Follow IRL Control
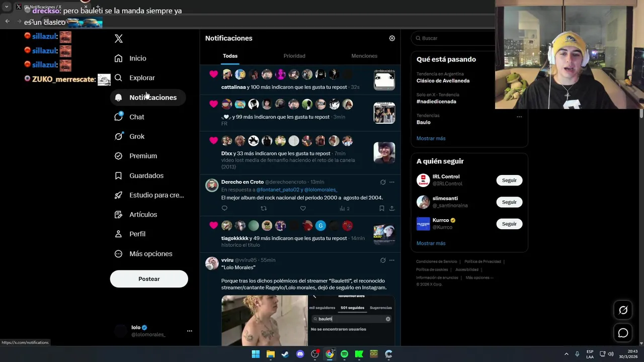The width and height of the screenshot is (644, 362). coord(509,180)
